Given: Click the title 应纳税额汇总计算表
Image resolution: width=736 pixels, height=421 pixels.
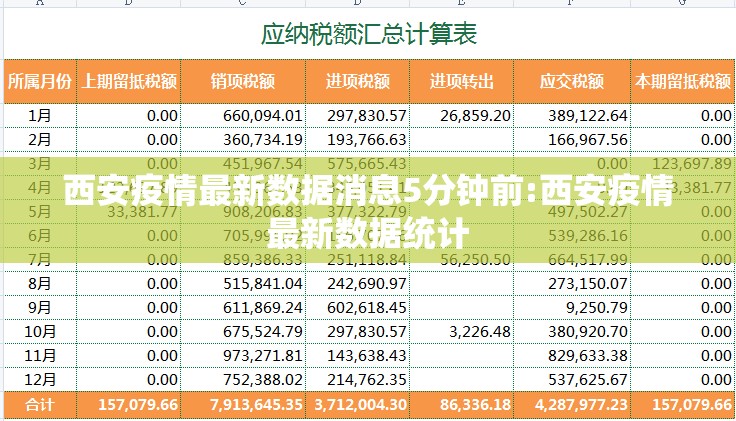Looking at the screenshot, I should click(x=368, y=34).
